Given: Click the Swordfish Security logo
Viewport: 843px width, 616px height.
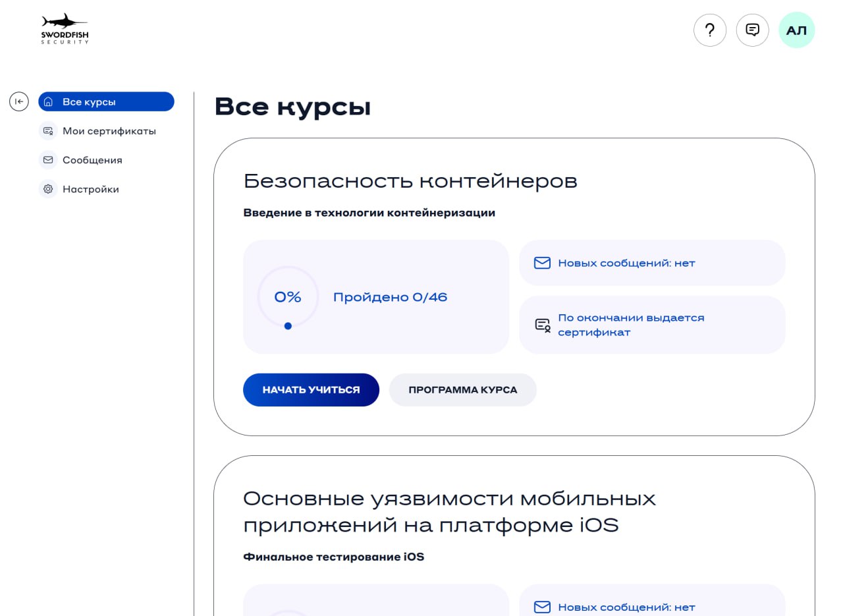Looking at the screenshot, I should pyautogui.click(x=65, y=30).
